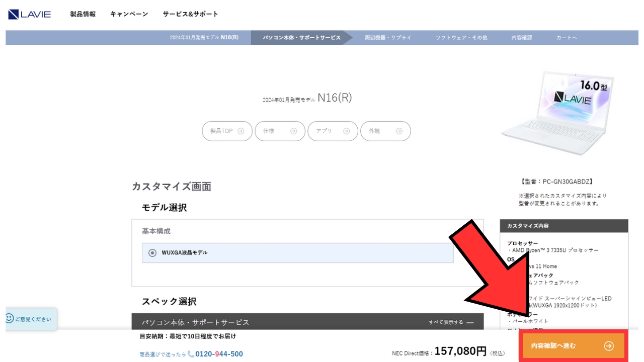Open the 製品情報 menu
Viewport: 644px width, 362px height.
pyautogui.click(x=83, y=14)
